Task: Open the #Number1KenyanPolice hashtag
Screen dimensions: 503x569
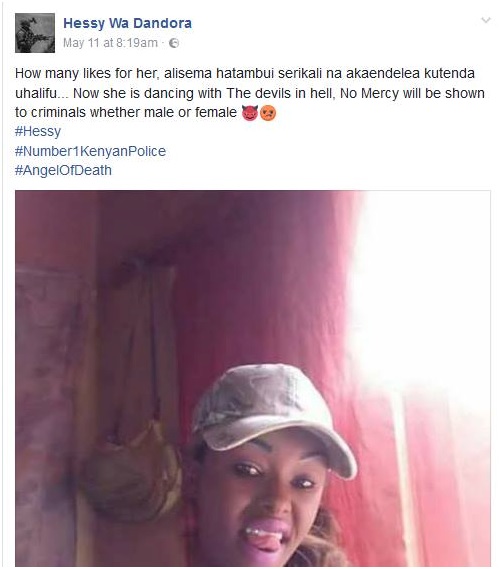Action: pos(90,151)
